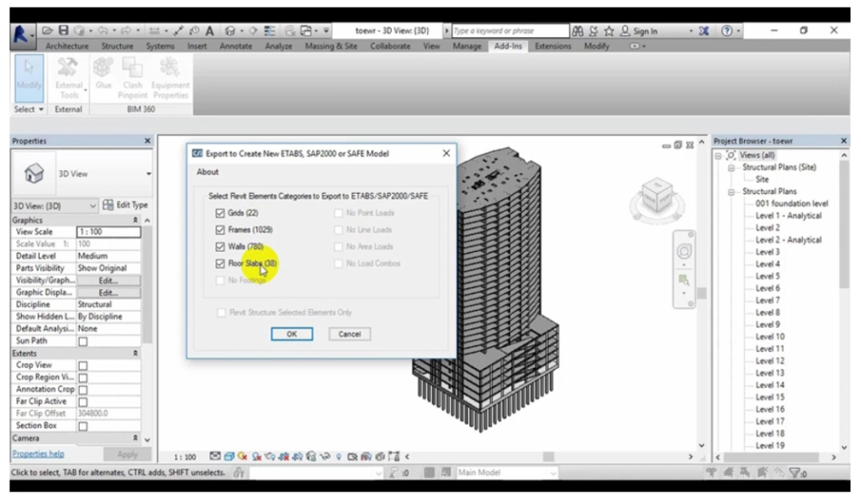This screenshot has height=504, width=861.
Task: Uncheck the Grids (22) checkbox
Action: point(220,213)
